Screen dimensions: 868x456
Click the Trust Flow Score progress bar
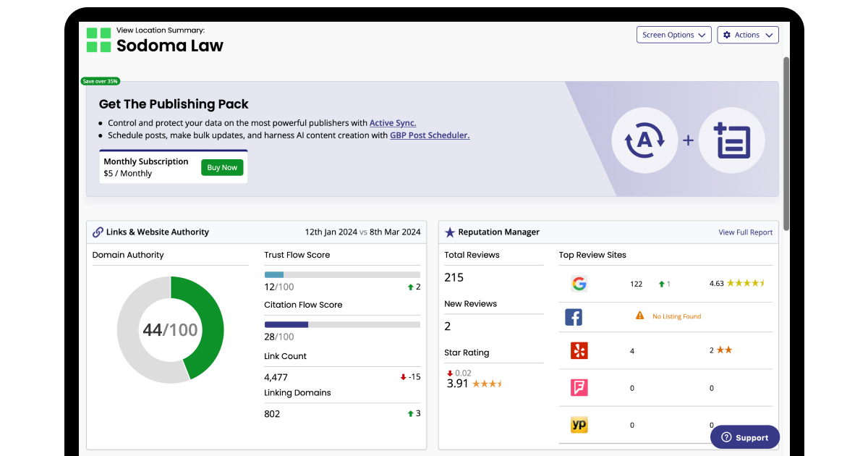coord(342,274)
